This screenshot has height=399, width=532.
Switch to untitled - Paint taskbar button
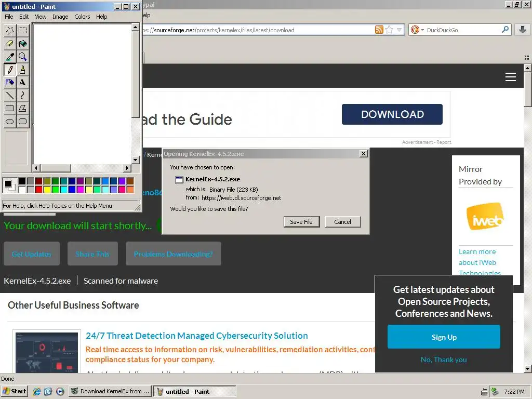[x=194, y=391]
